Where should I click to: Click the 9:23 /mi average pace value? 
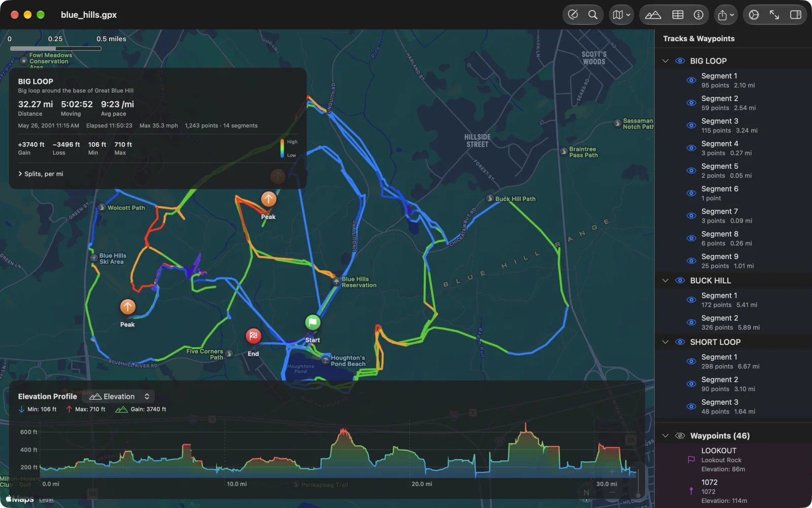(x=117, y=104)
